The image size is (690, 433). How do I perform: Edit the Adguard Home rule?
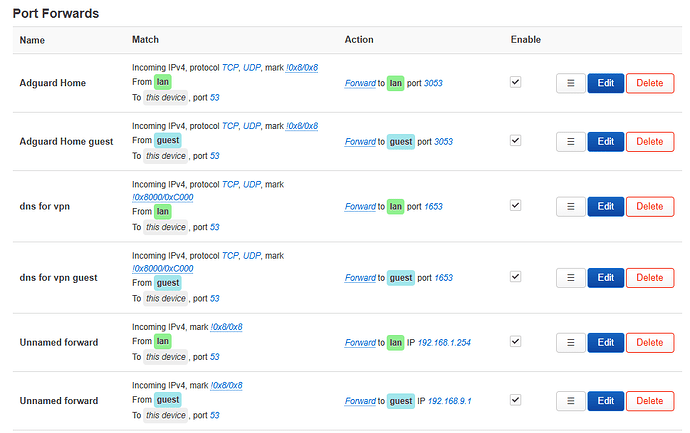pyautogui.click(x=605, y=84)
